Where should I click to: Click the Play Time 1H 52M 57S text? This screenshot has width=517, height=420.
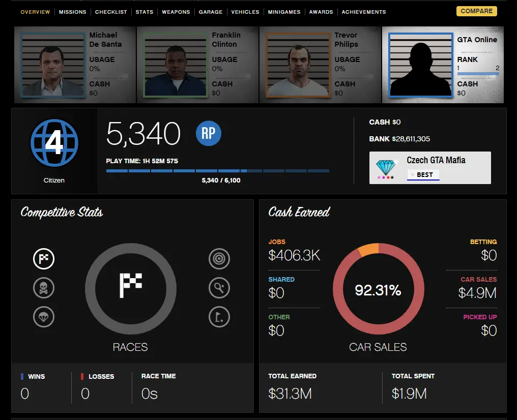tap(142, 161)
